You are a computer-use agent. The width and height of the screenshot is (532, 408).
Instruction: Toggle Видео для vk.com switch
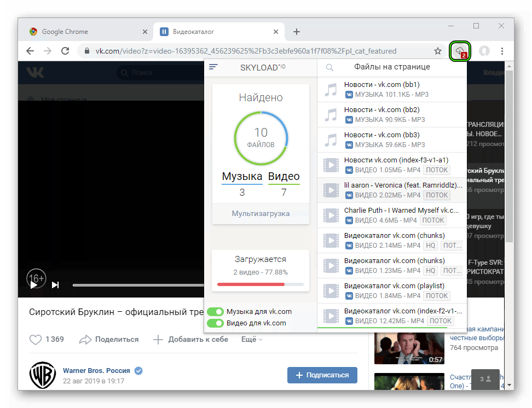[x=215, y=323]
